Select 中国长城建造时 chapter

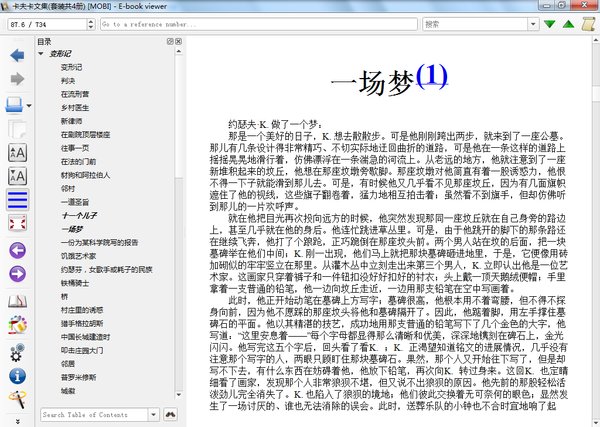pyautogui.click(x=85, y=337)
